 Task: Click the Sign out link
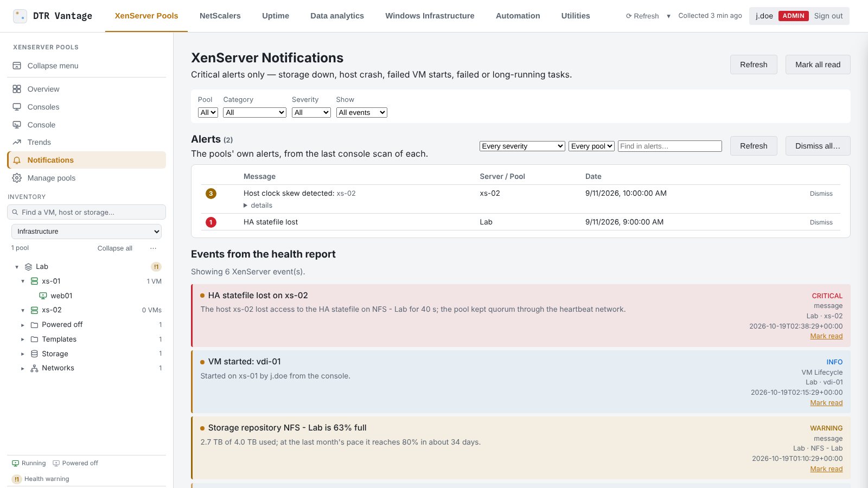pyautogui.click(x=828, y=16)
